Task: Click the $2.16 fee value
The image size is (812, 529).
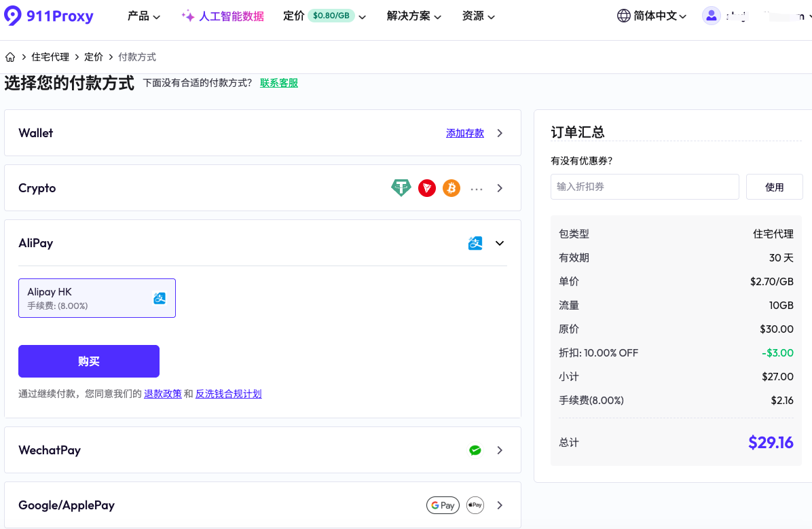Action: click(x=782, y=401)
